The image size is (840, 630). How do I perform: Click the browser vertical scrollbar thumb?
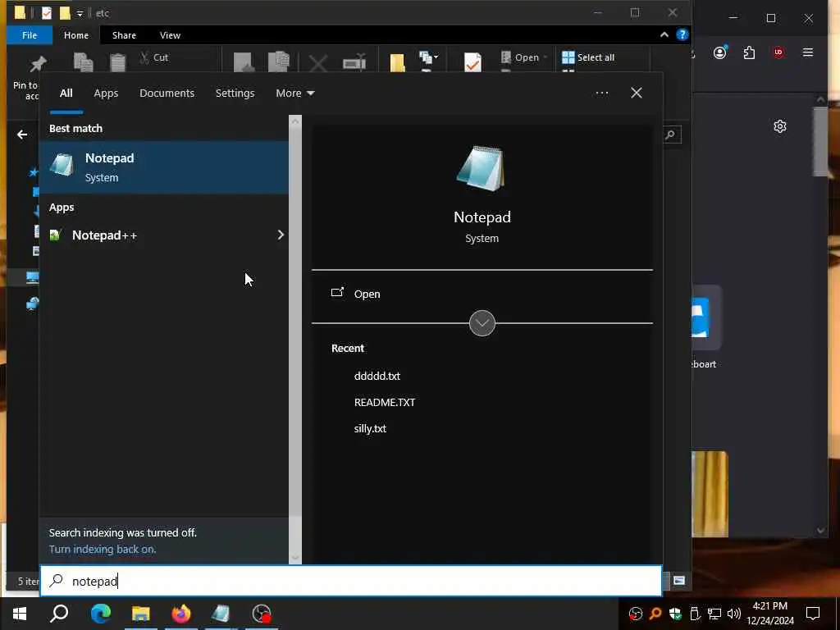click(820, 141)
